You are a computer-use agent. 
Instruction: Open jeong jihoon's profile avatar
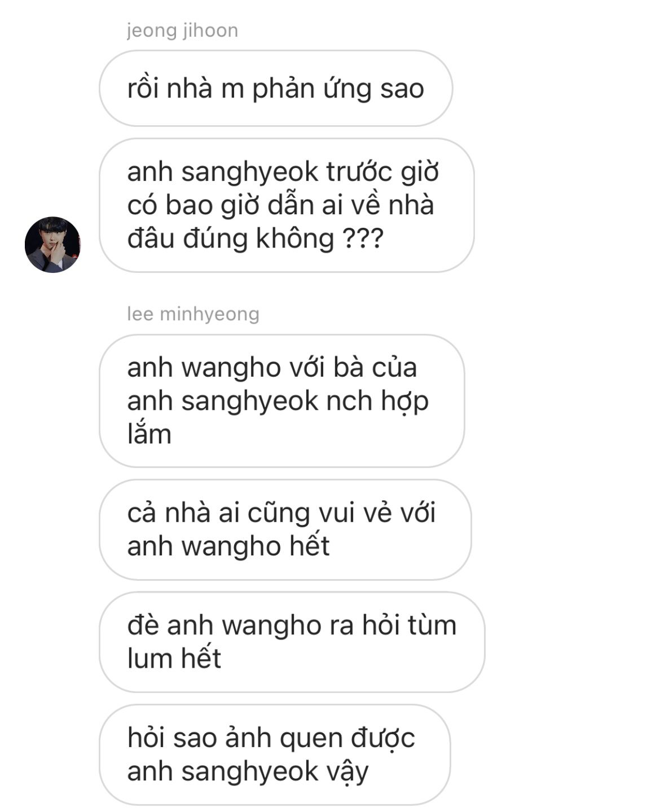(x=52, y=244)
